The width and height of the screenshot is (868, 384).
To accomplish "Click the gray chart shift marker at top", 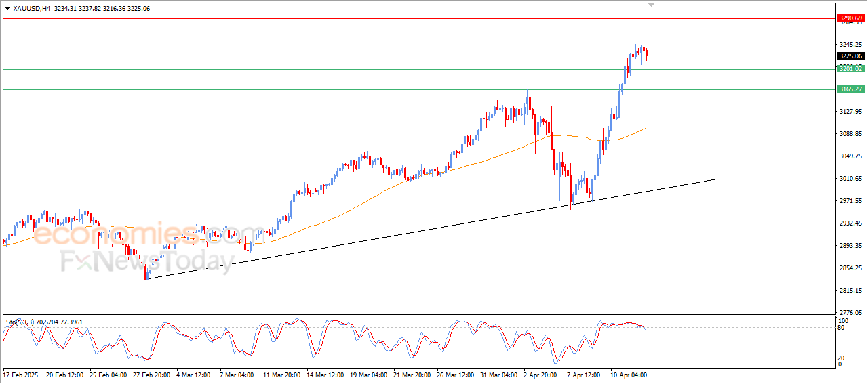I will [x=652, y=5].
